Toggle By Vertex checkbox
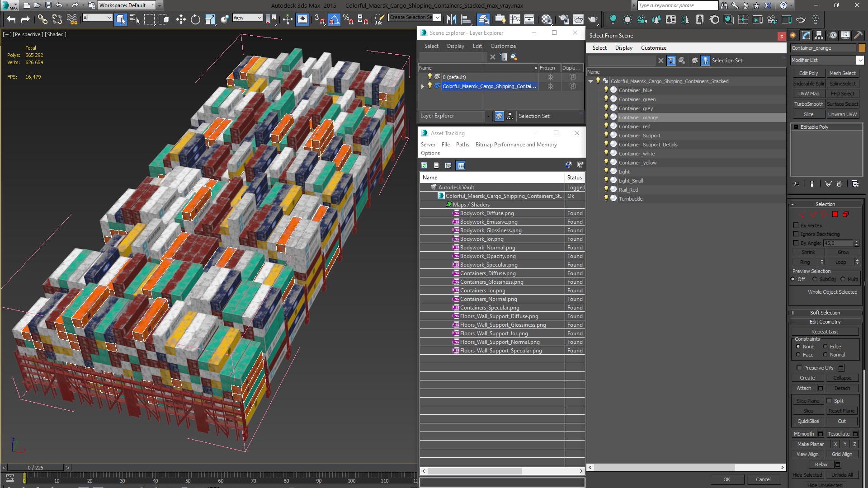The width and height of the screenshot is (868, 488). (796, 225)
